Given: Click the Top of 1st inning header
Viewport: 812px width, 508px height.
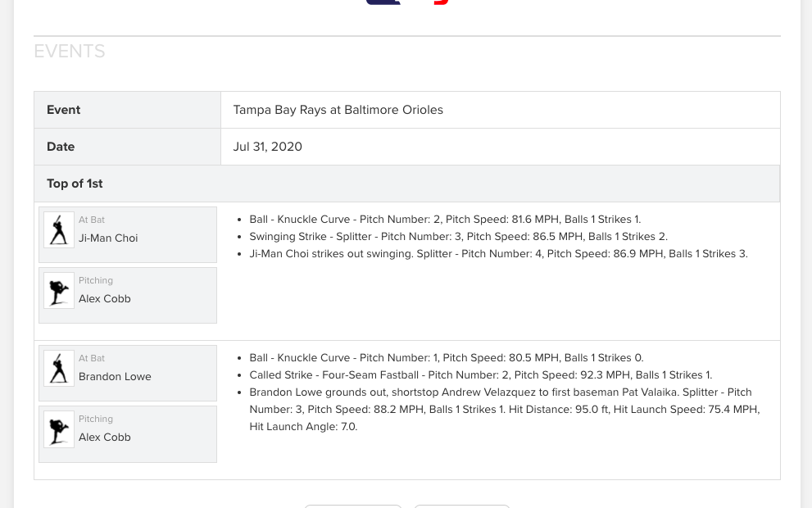Looking at the screenshot, I should (x=75, y=184).
